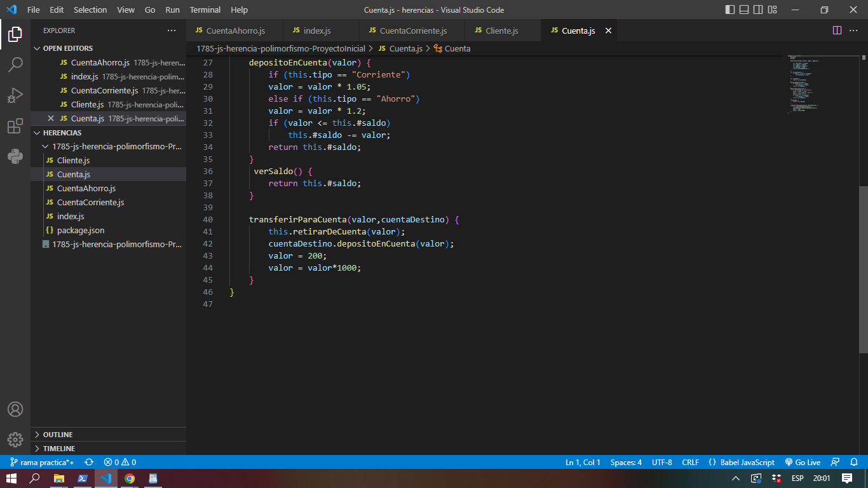Open the View menu
Image resolution: width=868 pixels, height=488 pixels.
126,10
